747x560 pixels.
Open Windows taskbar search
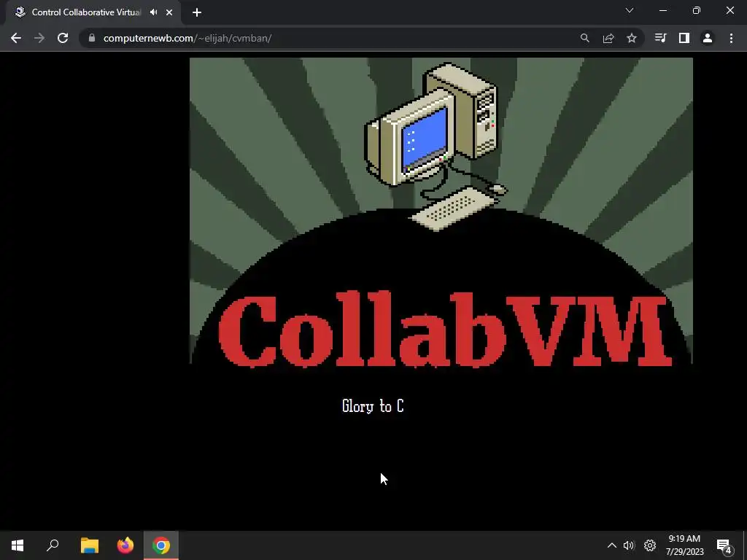click(53, 545)
